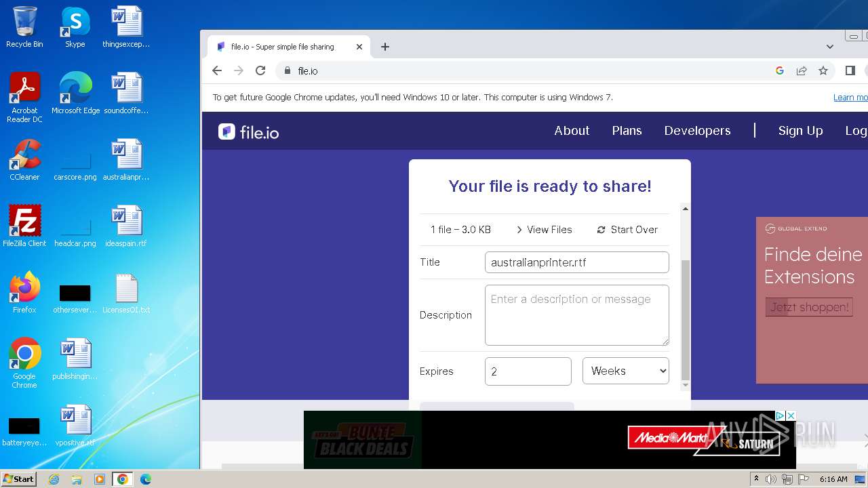The height and width of the screenshot is (488, 868).
Task: Click the form panel scrollbar thumb
Action: (685, 319)
